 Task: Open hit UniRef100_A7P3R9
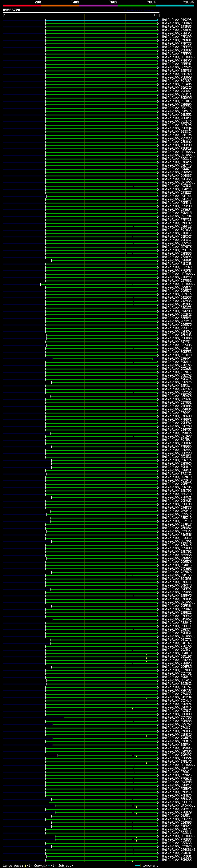[x=177, y=37]
